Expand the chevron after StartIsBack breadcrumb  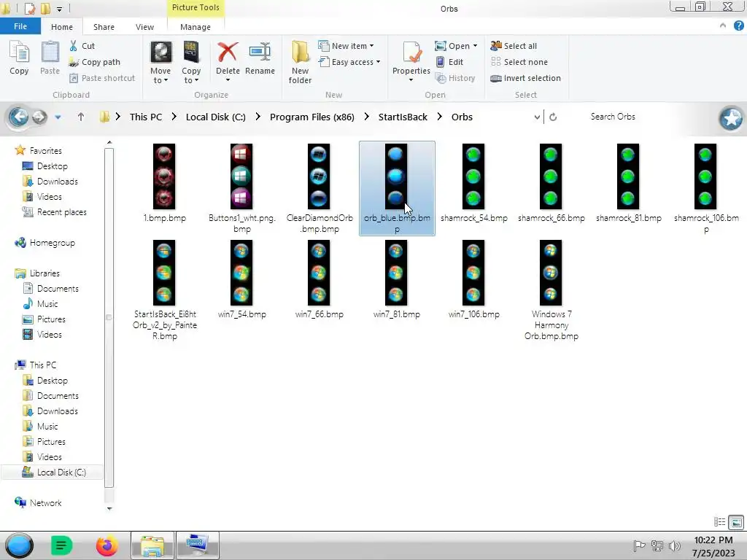[x=439, y=117]
